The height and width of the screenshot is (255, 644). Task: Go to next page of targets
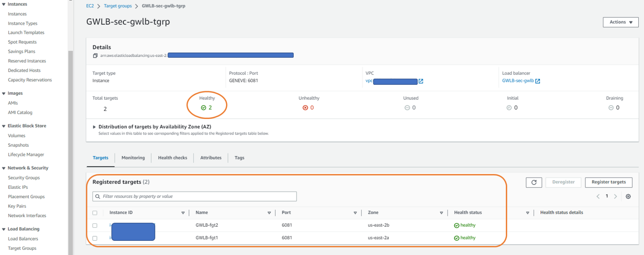pos(615,197)
